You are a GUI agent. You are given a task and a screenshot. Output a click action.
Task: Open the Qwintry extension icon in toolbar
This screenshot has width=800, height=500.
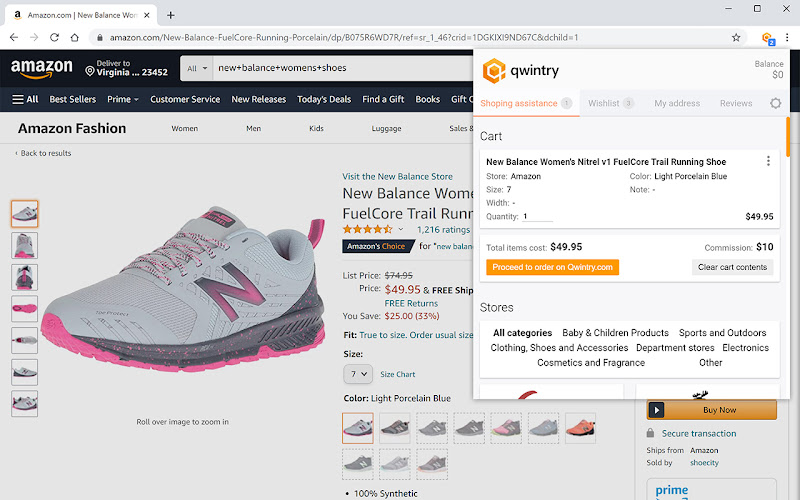[x=768, y=38]
